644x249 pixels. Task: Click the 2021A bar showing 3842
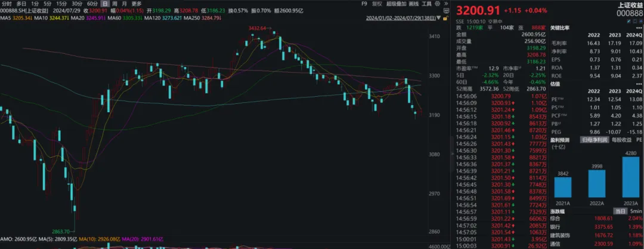(563, 187)
